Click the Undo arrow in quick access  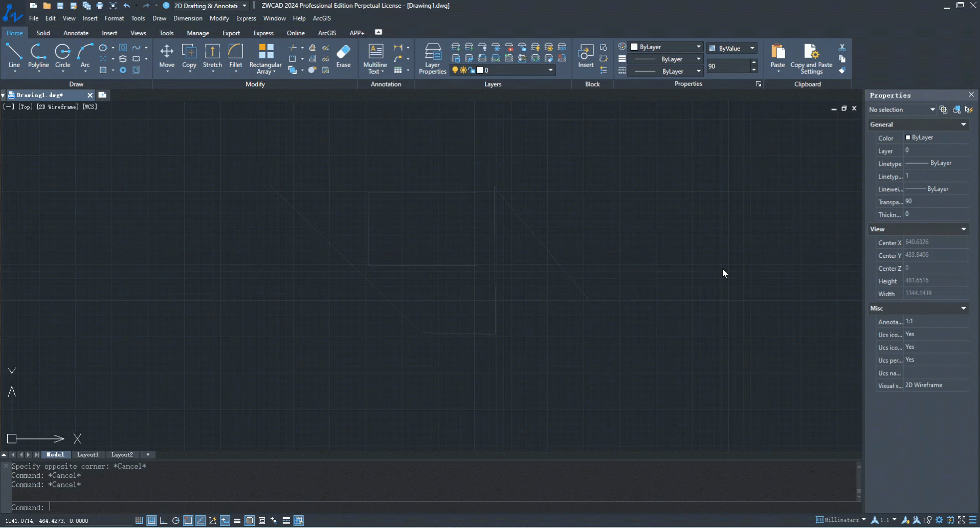point(126,6)
